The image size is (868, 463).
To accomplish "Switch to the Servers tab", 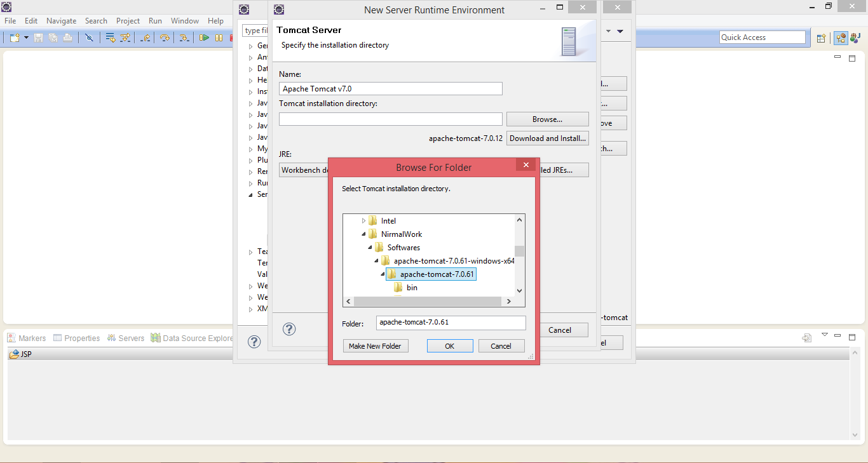I will pyautogui.click(x=126, y=338).
